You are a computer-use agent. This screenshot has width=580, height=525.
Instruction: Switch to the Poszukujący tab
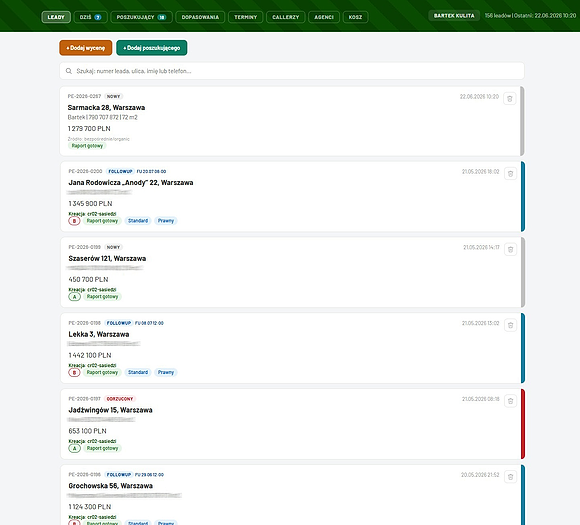click(x=141, y=17)
